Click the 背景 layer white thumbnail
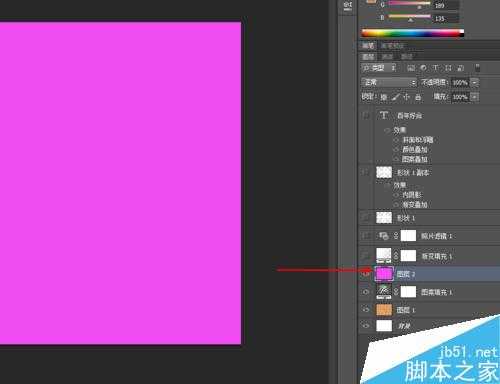The width and height of the screenshot is (500, 384). [x=384, y=325]
